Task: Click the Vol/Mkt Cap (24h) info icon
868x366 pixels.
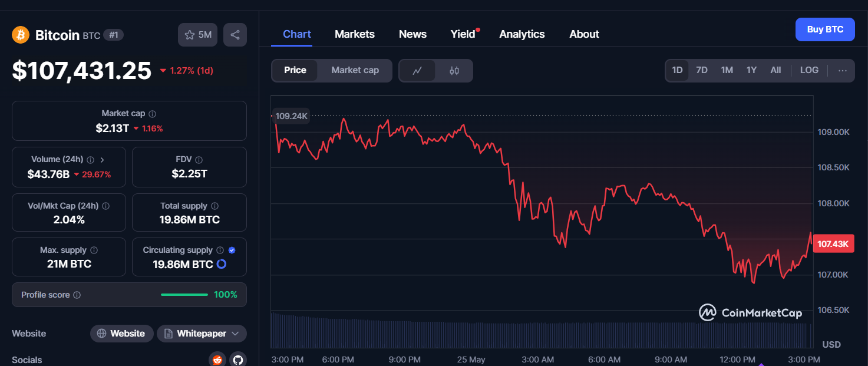Action: click(x=105, y=206)
